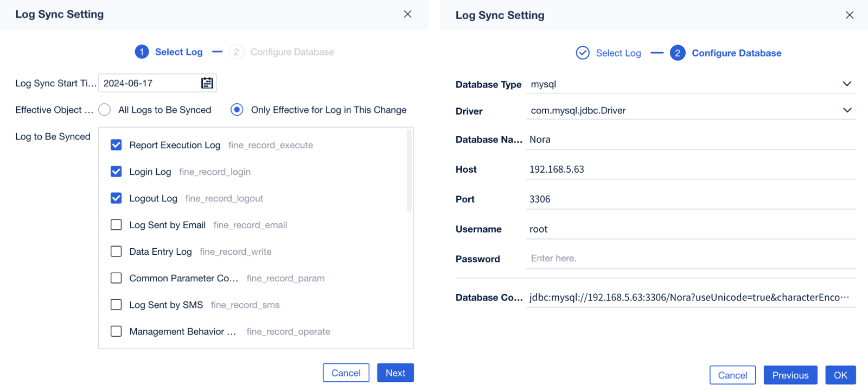Click the Next button
This screenshot has width=868, height=390.
pyautogui.click(x=395, y=373)
